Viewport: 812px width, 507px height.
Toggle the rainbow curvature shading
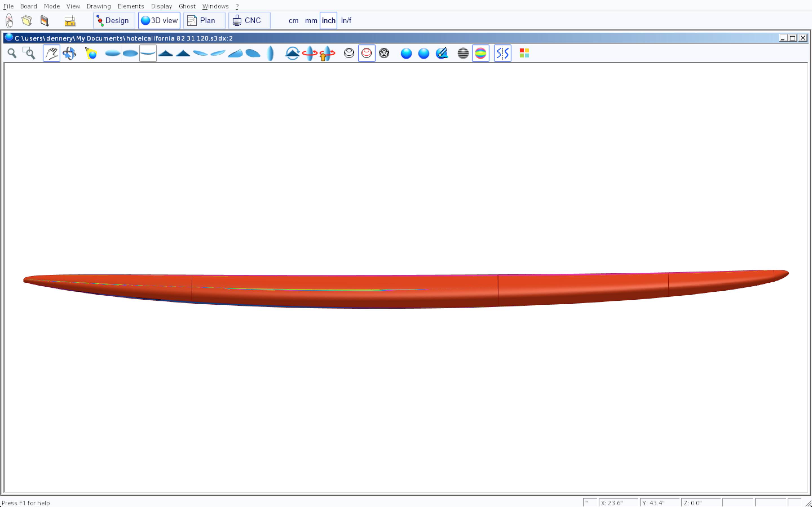click(480, 53)
